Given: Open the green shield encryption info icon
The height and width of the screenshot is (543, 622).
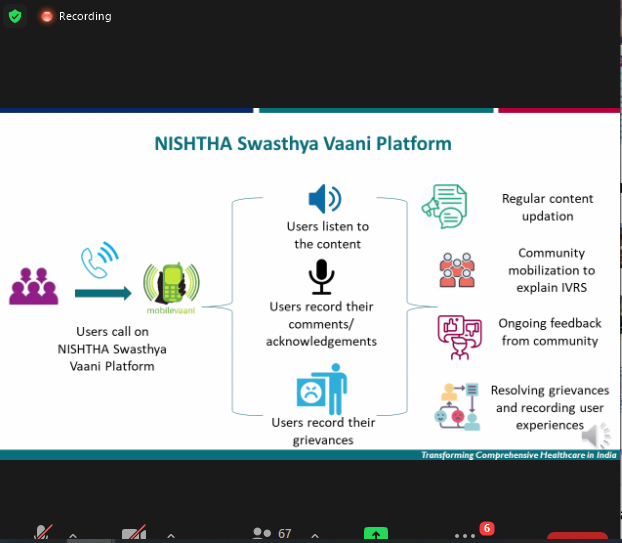Looking at the screenshot, I should point(15,16).
